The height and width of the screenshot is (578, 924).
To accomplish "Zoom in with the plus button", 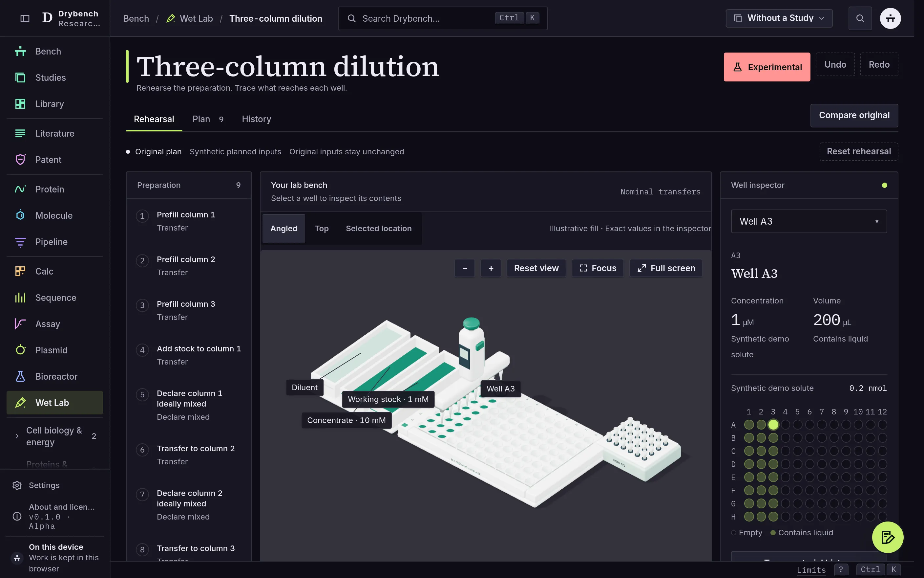I will (491, 268).
